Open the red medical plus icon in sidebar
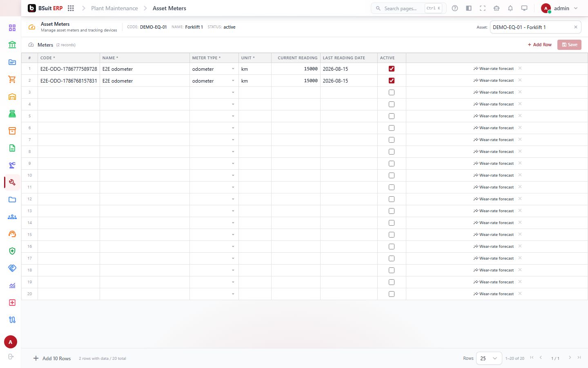Screen dimensions: 588x368 (12, 303)
